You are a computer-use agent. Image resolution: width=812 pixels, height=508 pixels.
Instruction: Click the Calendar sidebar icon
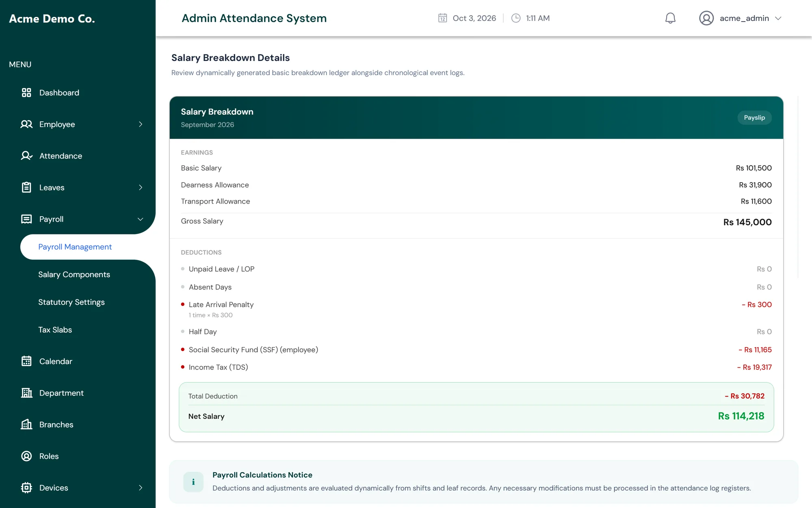tap(26, 361)
